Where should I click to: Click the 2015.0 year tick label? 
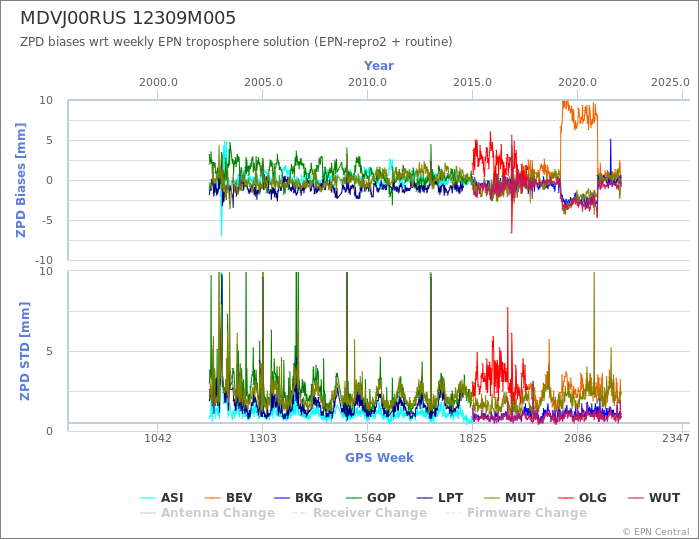tap(472, 83)
